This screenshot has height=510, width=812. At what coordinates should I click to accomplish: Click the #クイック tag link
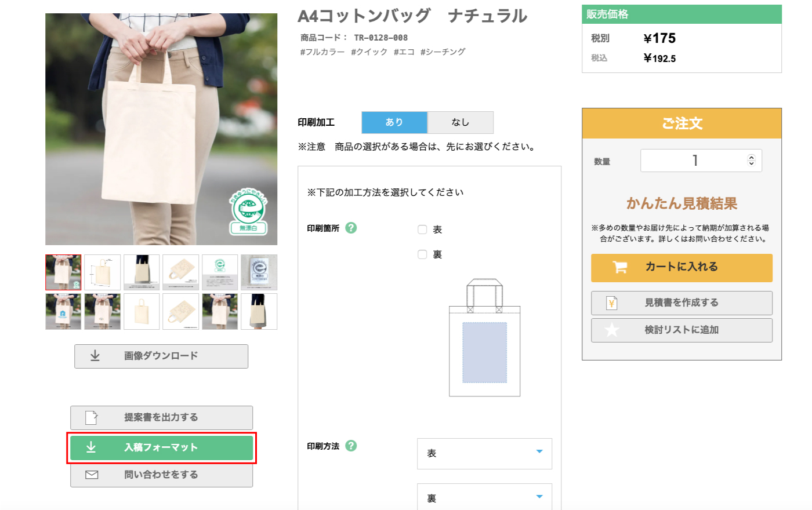pyautogui.click(x=369, y=52)
